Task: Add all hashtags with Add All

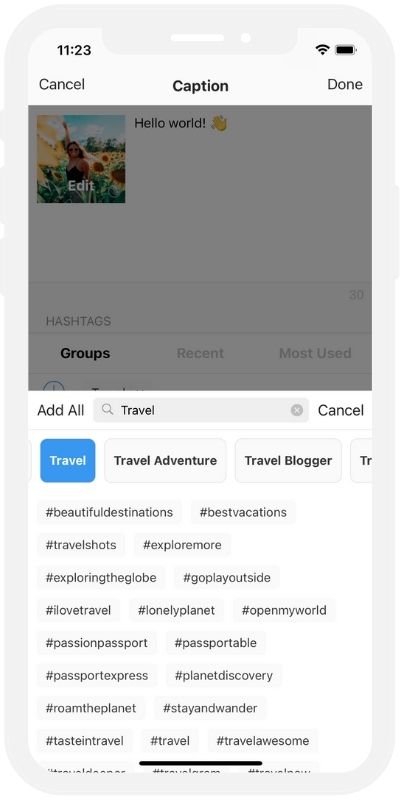Action: tap(61, 410)
